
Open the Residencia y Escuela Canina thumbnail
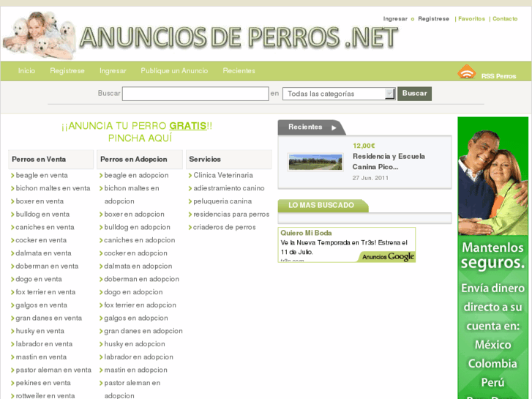pyautogui.click(x=315, y=162)
